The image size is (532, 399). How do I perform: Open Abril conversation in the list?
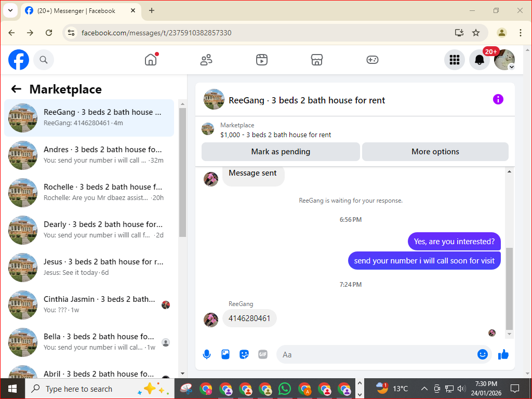pyautogui.click(x=89, y=371)
